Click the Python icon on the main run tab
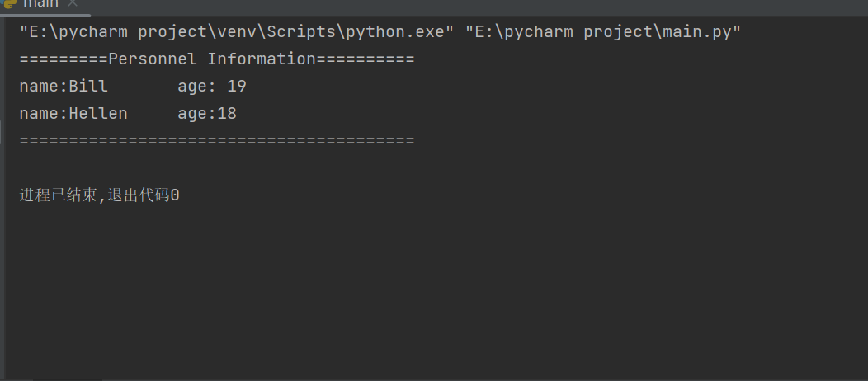The image size is (868, 381). pyautogui.click(x=10, y=3)
